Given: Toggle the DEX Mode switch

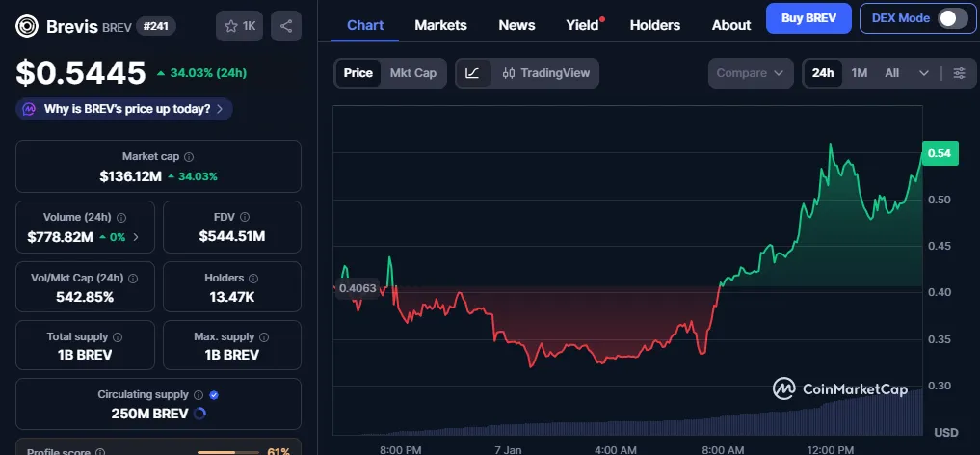Looking at the screenshot, I should (952, 18).
